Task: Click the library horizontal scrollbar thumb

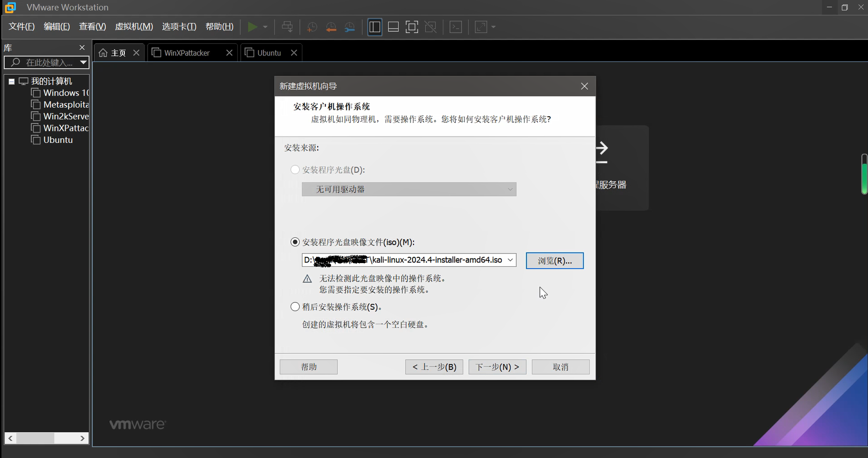Action: (x=35, y=438)
